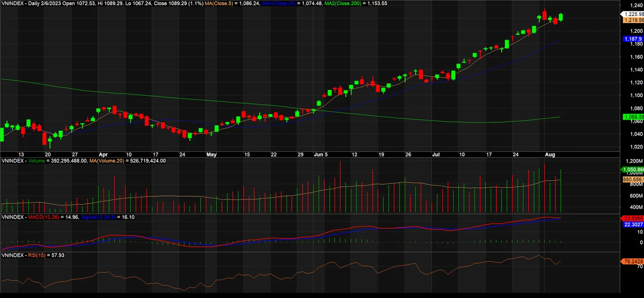Click the tallest red volume bar near Aug
The image size is (644, 298).
tap(545, 187)
